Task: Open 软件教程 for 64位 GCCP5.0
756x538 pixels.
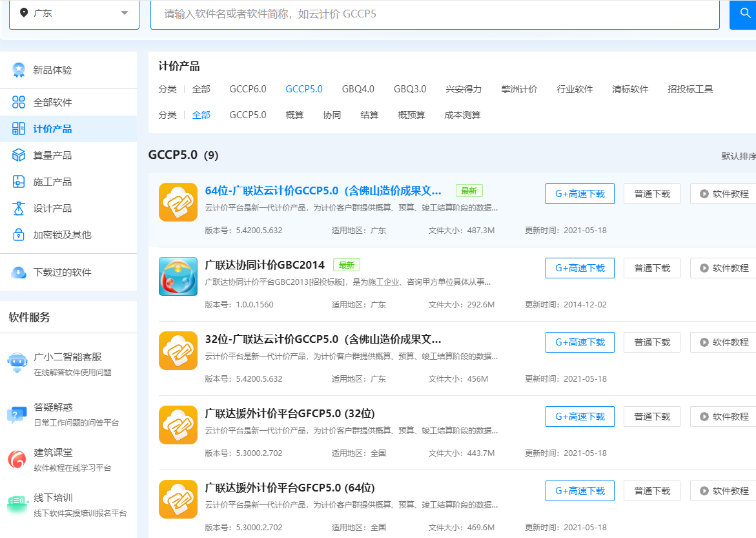Action: pos(723,194)
